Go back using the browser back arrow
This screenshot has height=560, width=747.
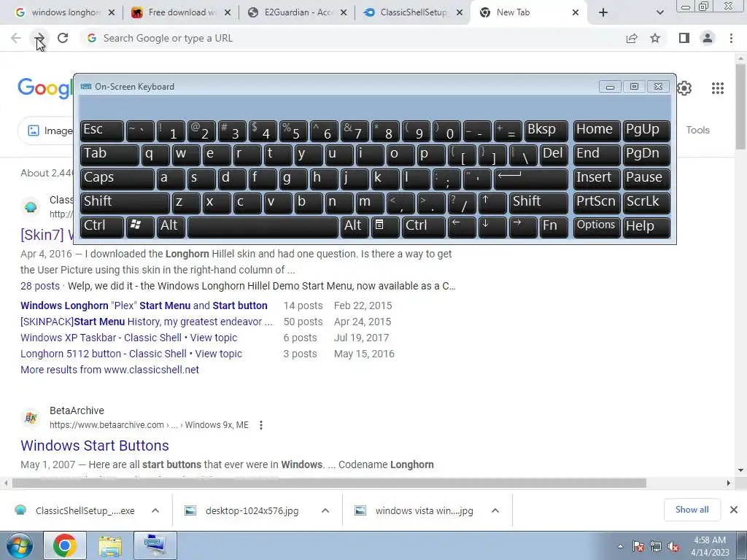click(x=16, y=38)
